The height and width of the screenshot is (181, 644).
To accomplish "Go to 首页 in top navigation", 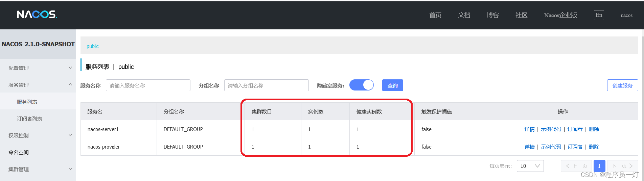I will coord(435,15).
